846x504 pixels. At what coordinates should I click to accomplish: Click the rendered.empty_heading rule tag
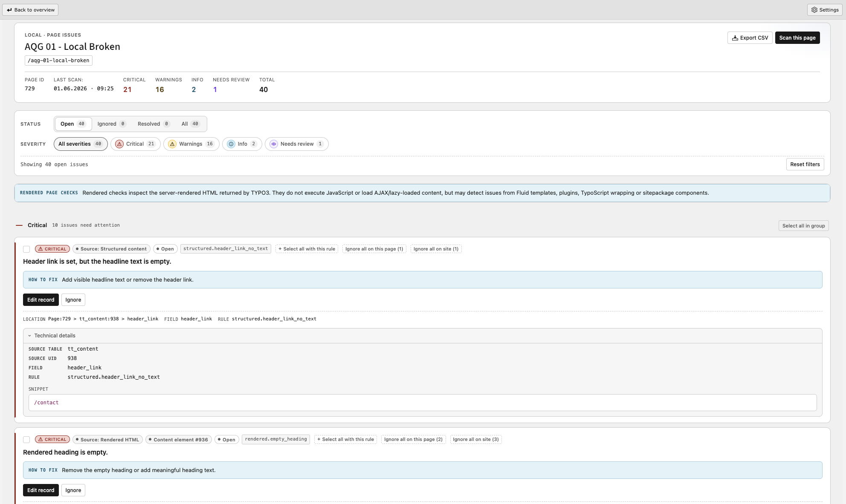[276, 439]
